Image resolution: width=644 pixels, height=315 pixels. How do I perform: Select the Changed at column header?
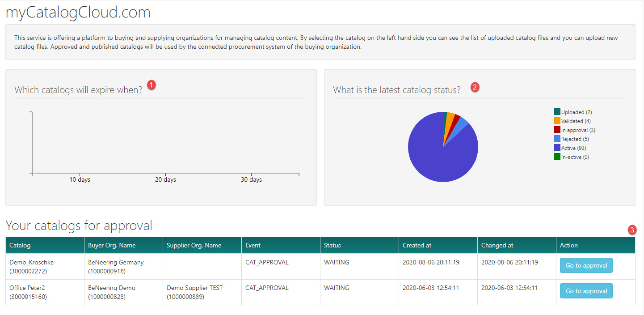(497, 245)
